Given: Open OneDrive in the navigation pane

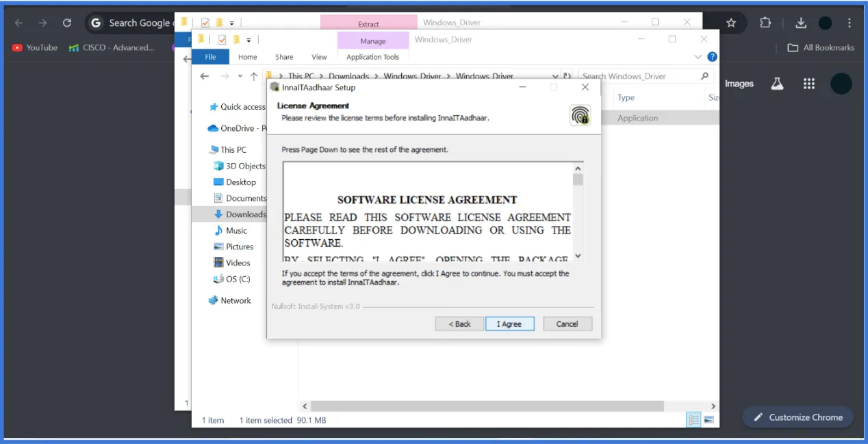Looking at the screenshot, I should click(x=236, y=128).
